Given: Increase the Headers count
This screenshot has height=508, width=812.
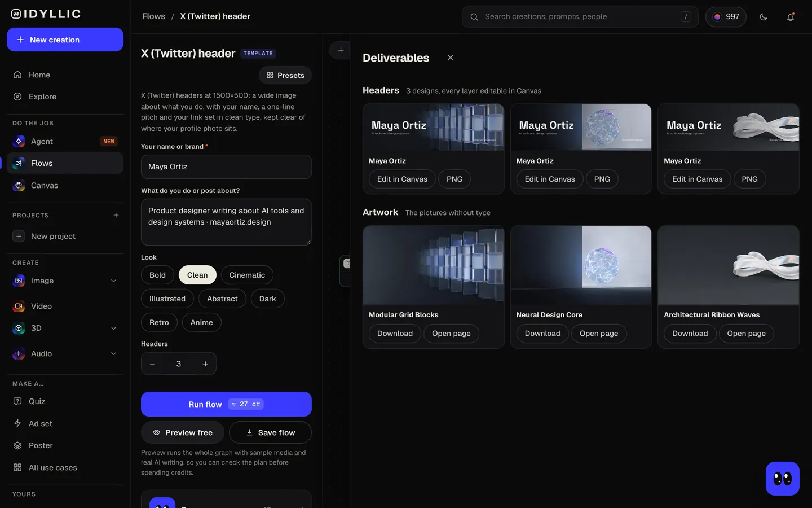Looking at the screenshot, I should coord(205,364).
